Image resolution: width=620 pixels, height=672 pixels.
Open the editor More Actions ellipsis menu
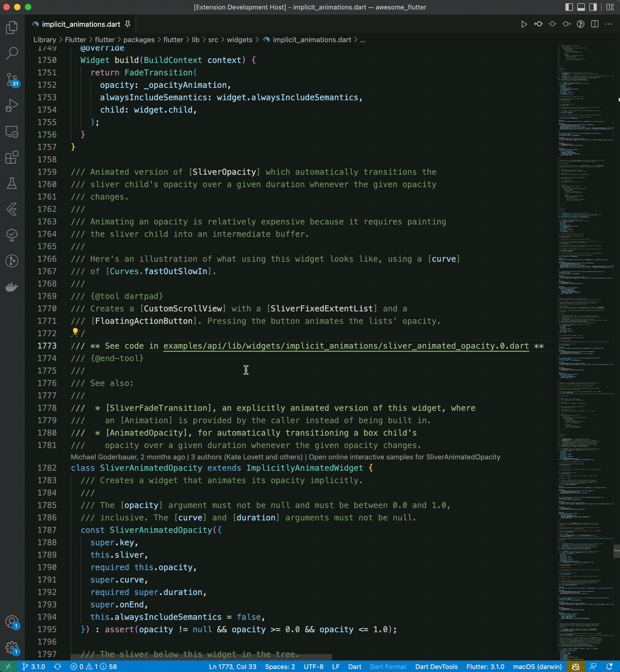point(609,24)
